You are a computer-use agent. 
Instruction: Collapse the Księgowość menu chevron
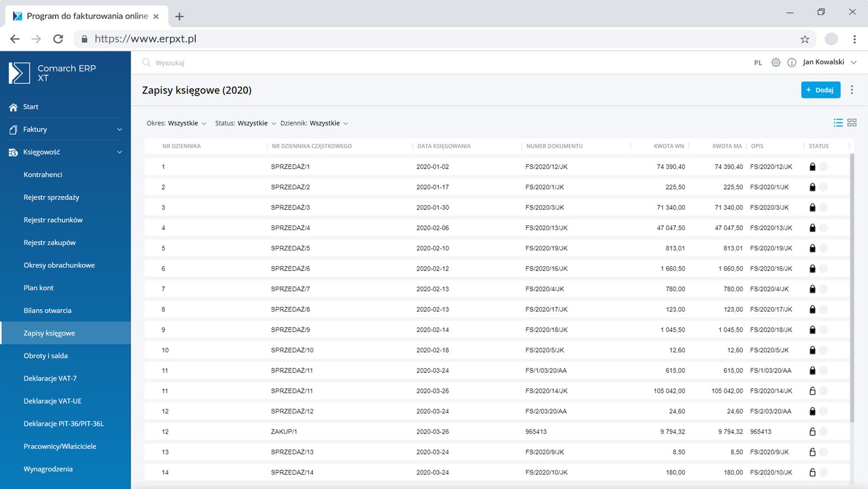pos(120,152)
